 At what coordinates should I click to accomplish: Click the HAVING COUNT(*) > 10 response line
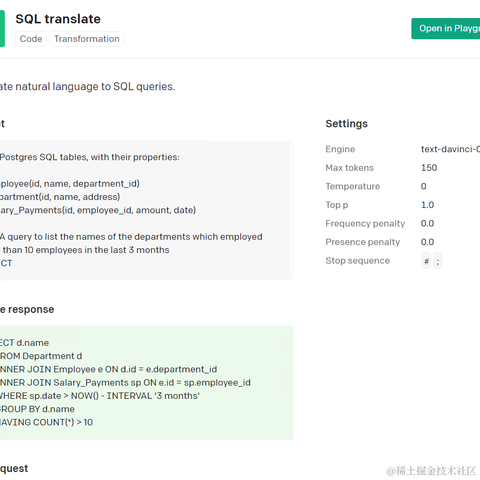(x=46, y=422)
